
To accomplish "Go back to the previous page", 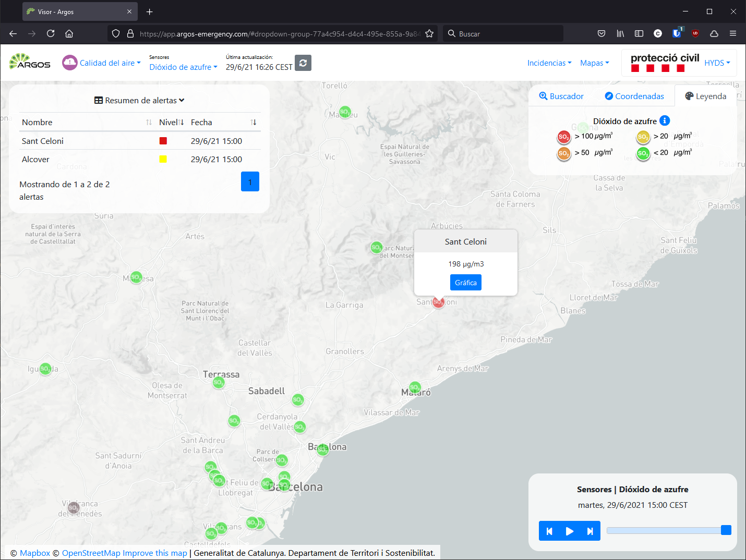I will coord(13,33).
